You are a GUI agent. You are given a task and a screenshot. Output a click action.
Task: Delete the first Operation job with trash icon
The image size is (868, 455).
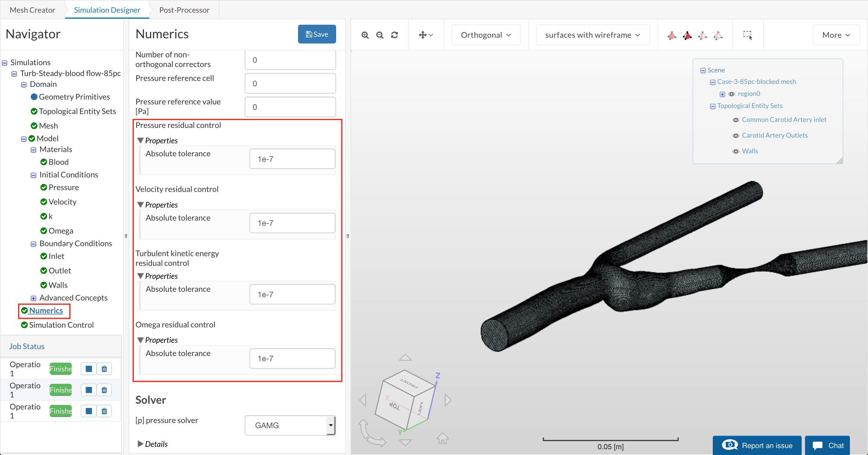pos(104,369)
